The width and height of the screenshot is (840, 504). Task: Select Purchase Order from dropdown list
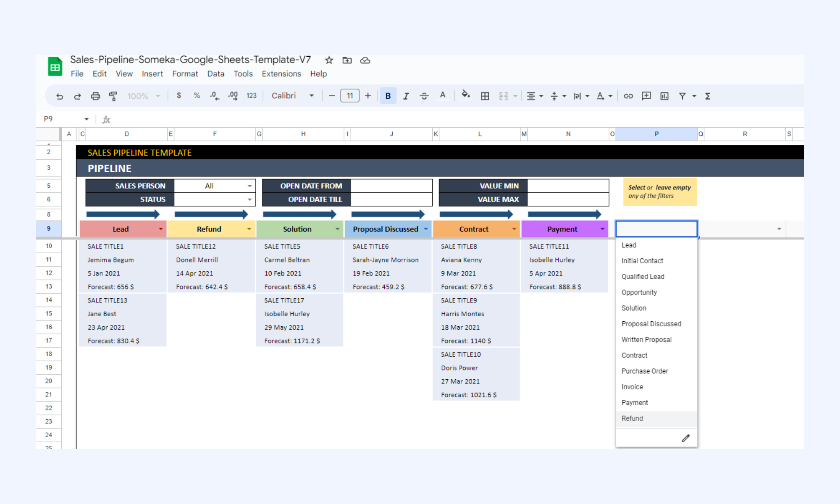(x=656, y=371)
